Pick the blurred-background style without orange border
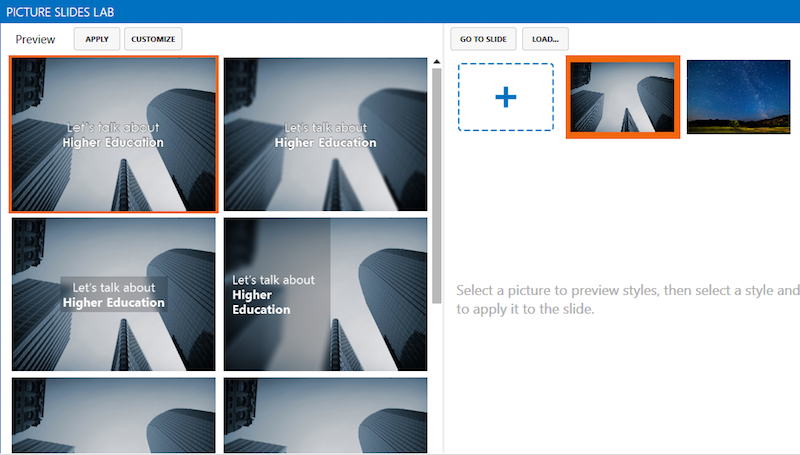Image resolution: width=800 pixels, height=455 pixels. click(x=325, y=134)
